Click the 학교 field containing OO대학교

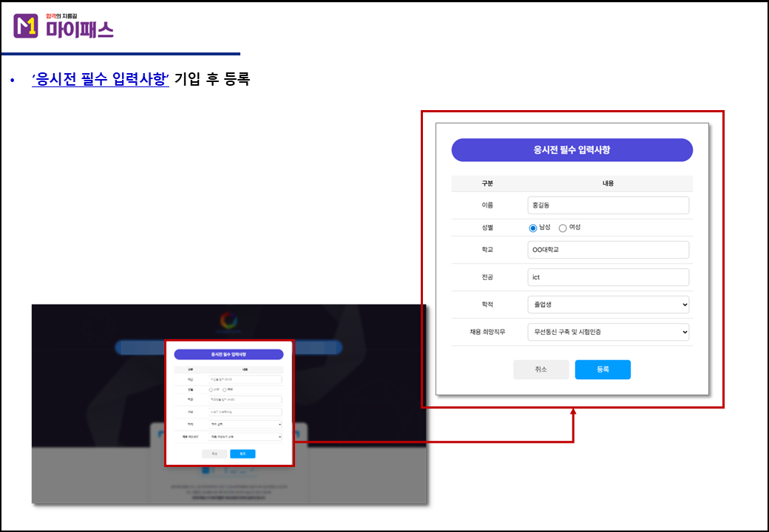coord(608,250)
